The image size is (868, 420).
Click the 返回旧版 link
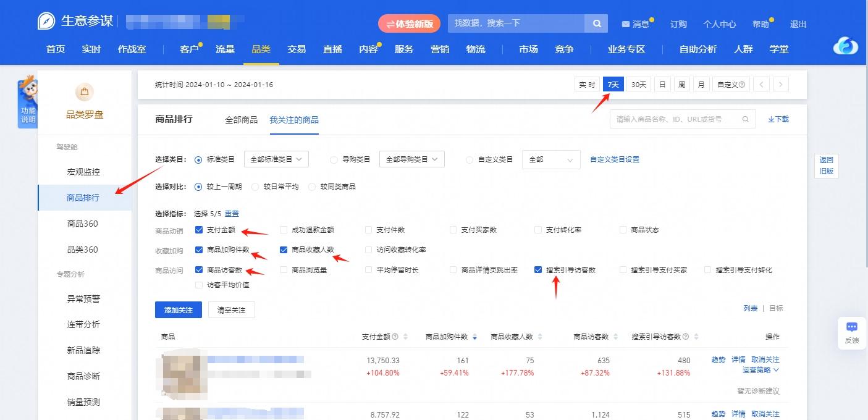826,165
